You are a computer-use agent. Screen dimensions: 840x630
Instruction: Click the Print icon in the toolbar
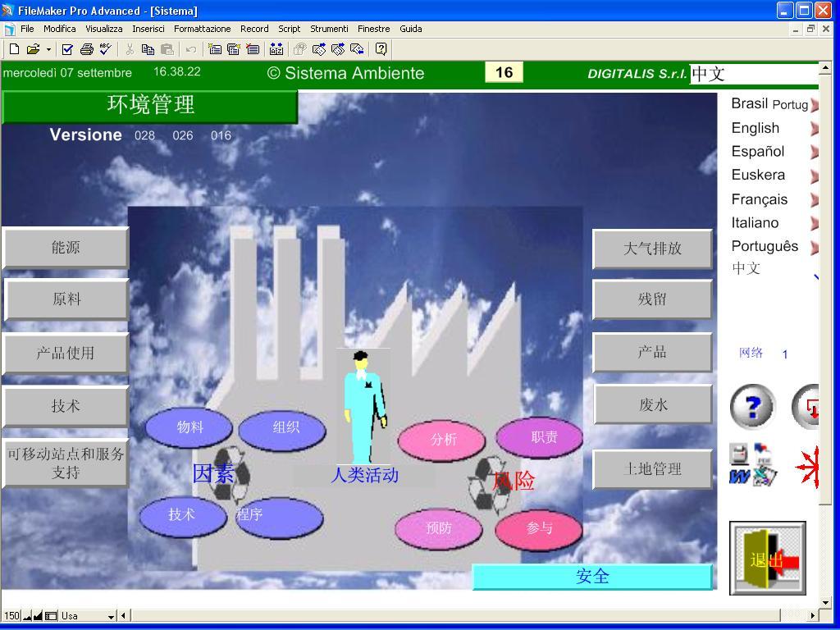click(86, 49)
